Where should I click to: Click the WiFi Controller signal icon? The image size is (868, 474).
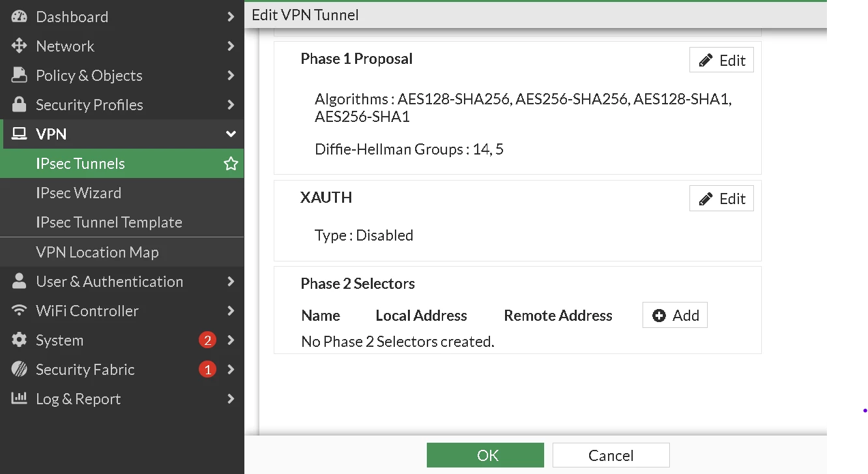(x=20, y=311)
